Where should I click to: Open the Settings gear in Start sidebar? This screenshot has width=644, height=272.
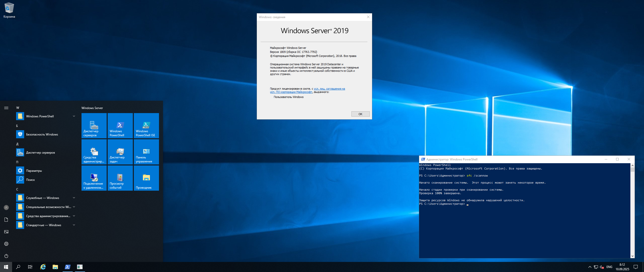click(6, 244)
